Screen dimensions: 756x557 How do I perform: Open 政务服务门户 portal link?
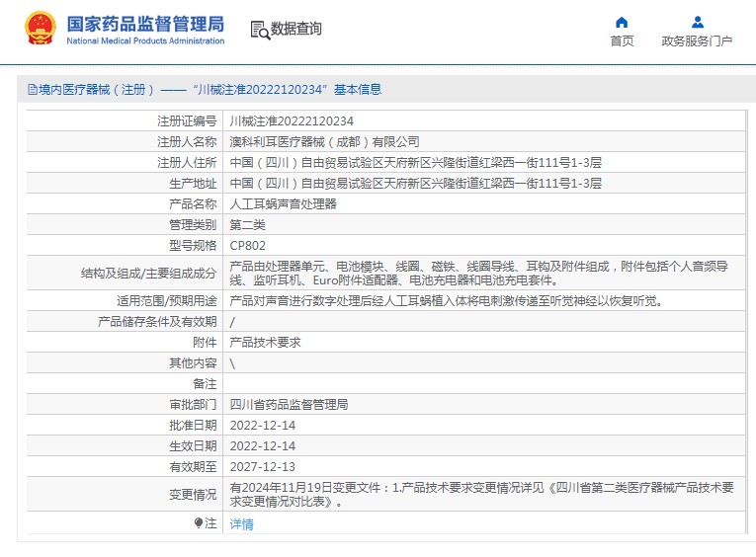pyautogui.click(x=697, y=40)
